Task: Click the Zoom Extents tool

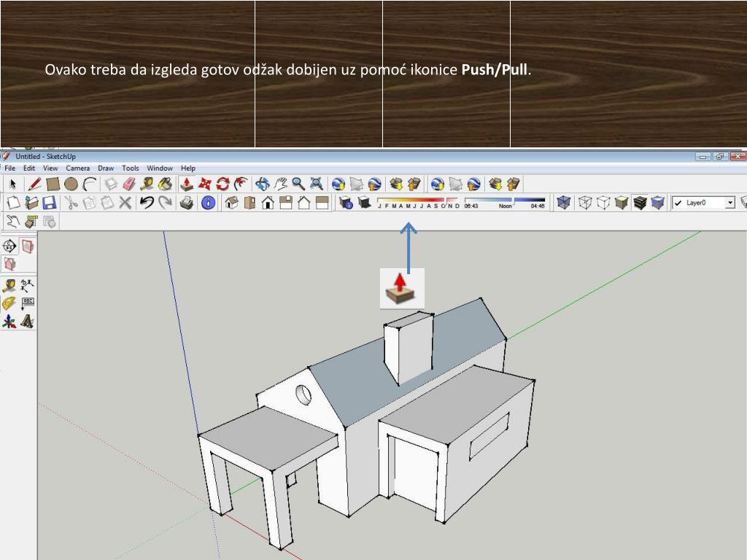Action: coord(317,184)
